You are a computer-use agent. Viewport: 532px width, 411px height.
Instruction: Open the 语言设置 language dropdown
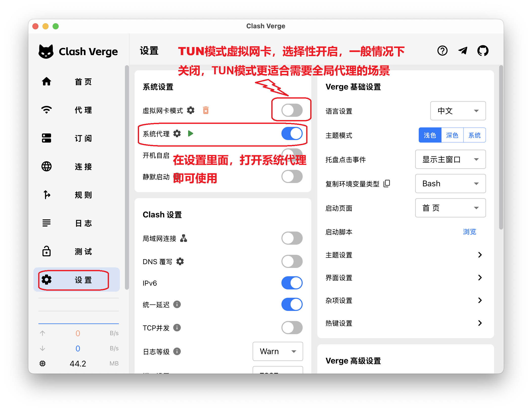(458, 111)
